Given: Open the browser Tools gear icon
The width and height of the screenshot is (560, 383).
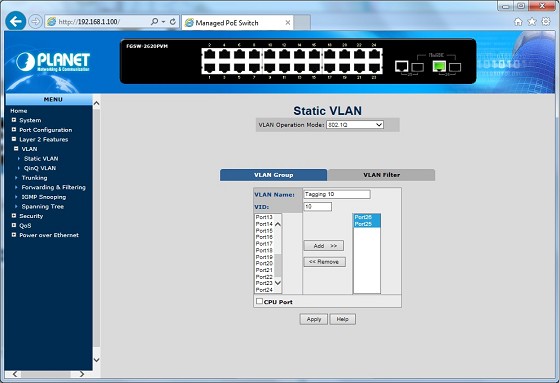Looking at the screenshot, I should [546, 22].
